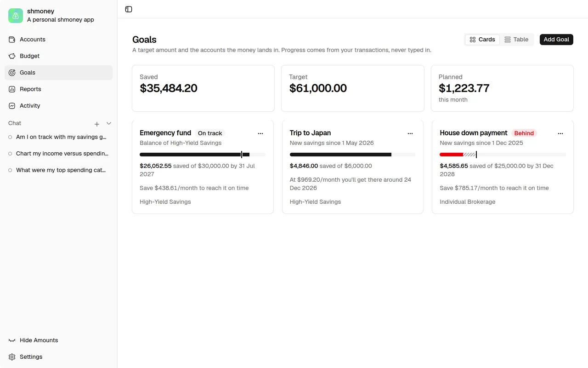This screenshot has height=368, width=588.
Task: Click the Activity graph icon
Action: point(12,106)
